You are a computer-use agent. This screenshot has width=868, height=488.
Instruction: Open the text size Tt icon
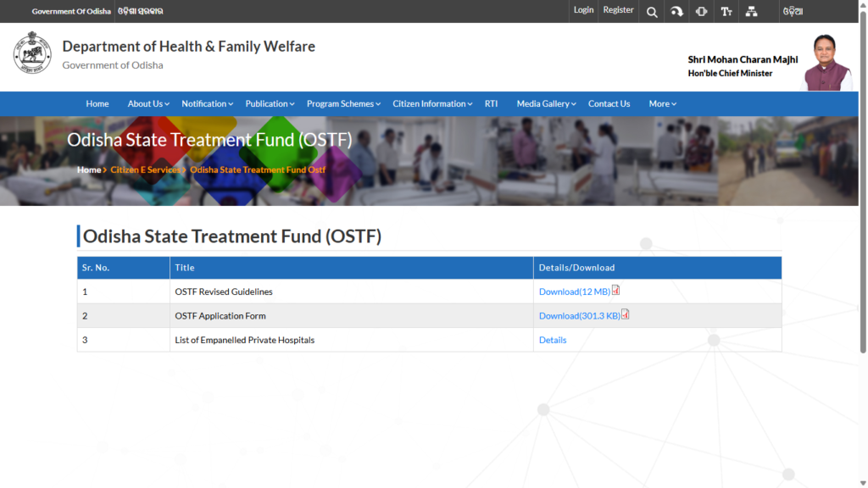tap(726, 12)
